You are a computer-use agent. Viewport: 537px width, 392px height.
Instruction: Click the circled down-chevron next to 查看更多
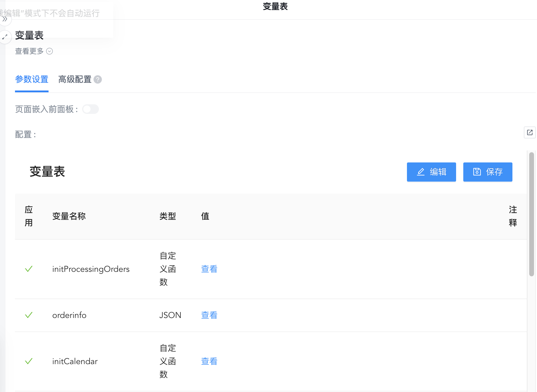[50, 51]
